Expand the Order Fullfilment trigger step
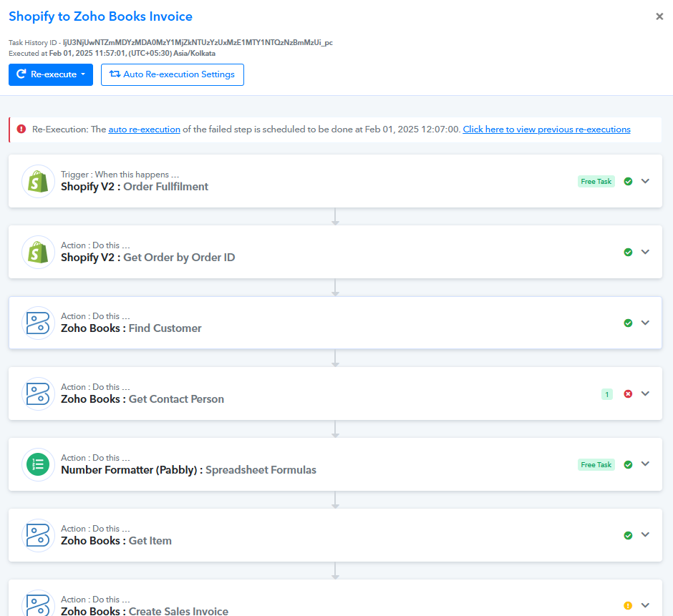Screen dimensions: 673x616 (645, 181)
